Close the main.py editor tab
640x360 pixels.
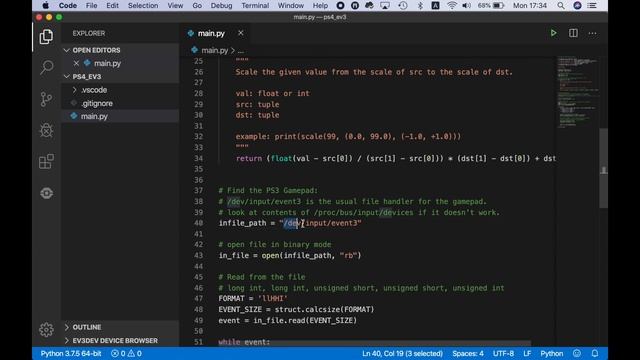[241, 33]
